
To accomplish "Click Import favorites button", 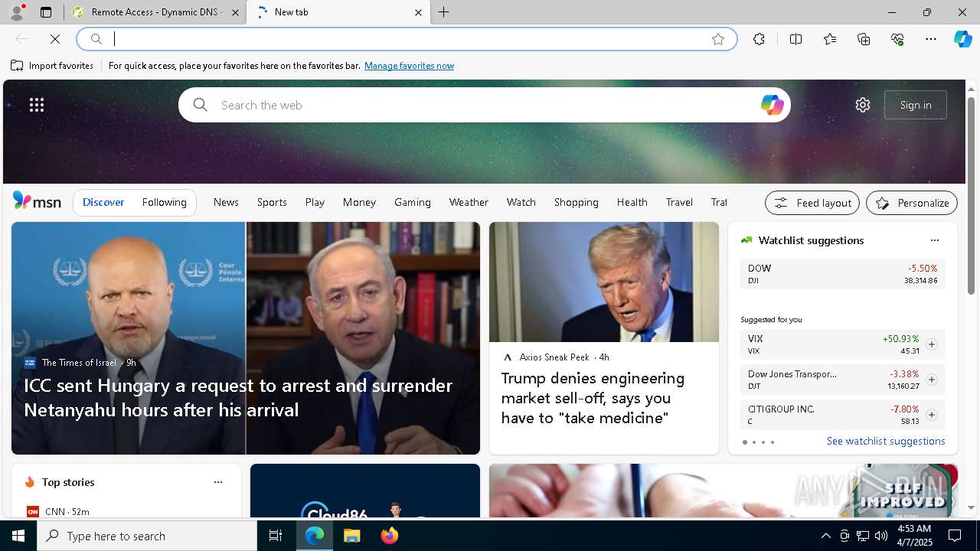I will tap(52, 66).
